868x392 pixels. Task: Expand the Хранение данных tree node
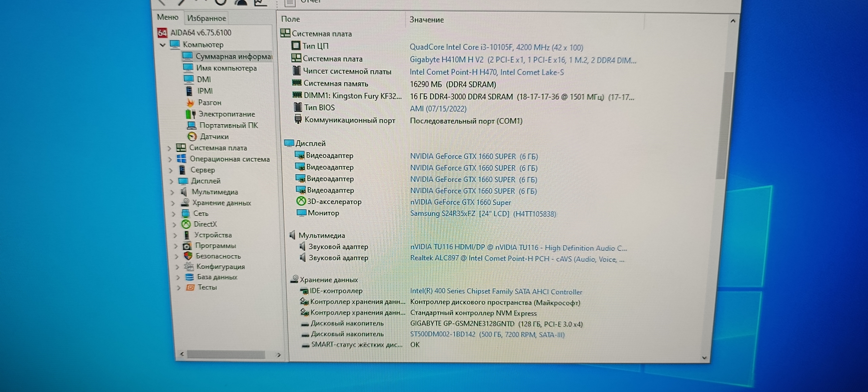tap(173, 203)
